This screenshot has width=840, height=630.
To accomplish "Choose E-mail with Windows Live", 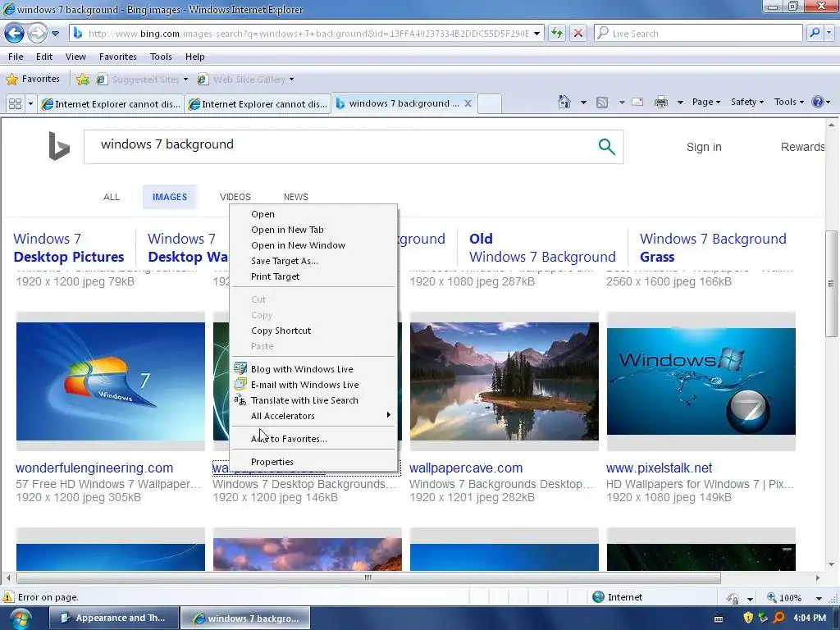I will 314,385.
